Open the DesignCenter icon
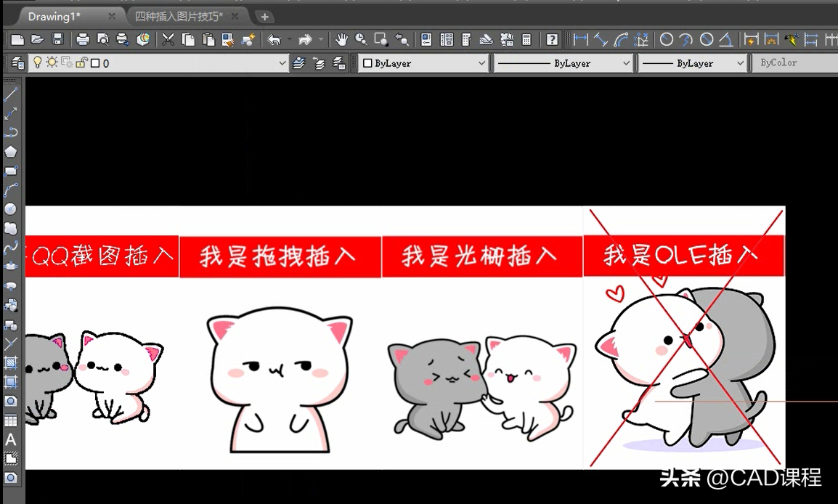This screenshot has height=504, width=838. (x=447, y=39)
